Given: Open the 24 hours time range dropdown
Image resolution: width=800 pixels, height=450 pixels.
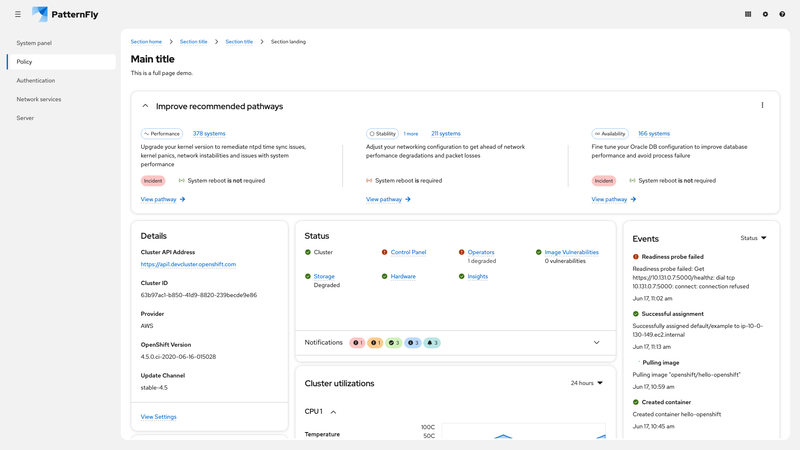Looking at the screenshot, I should pos(586,383).
